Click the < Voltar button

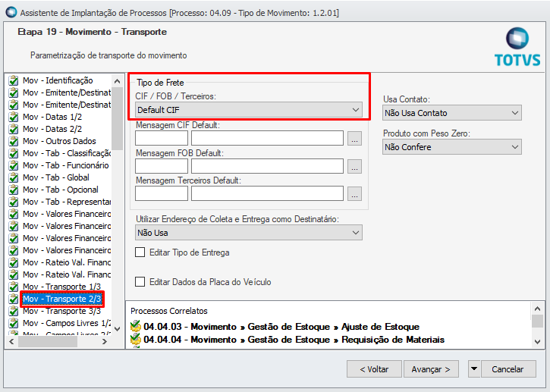tap(374, 368)
